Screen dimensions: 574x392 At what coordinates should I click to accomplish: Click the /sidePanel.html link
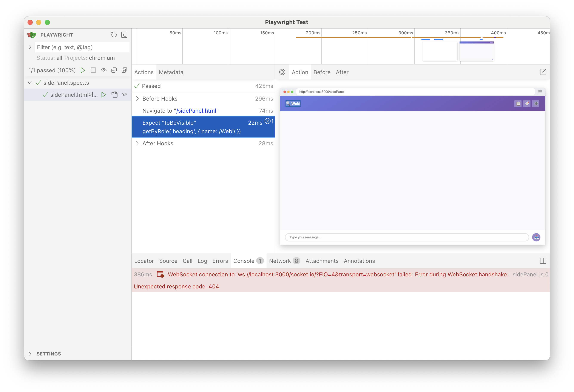[196, 111]
